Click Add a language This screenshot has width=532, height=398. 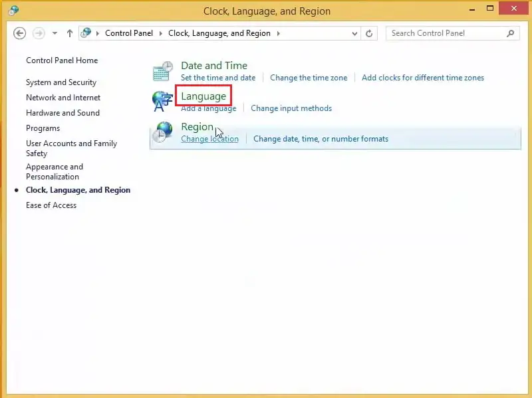209,108
